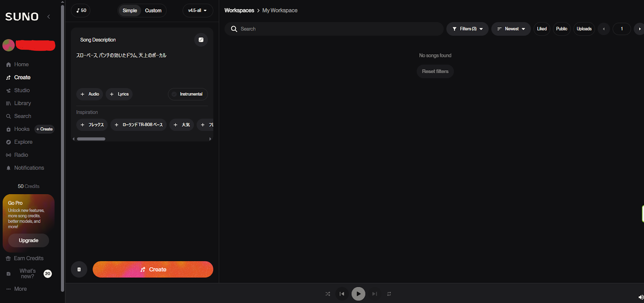Click the trash icon beside Create button
The width and height of the screenshot is (644, 303).
(79, 269)
